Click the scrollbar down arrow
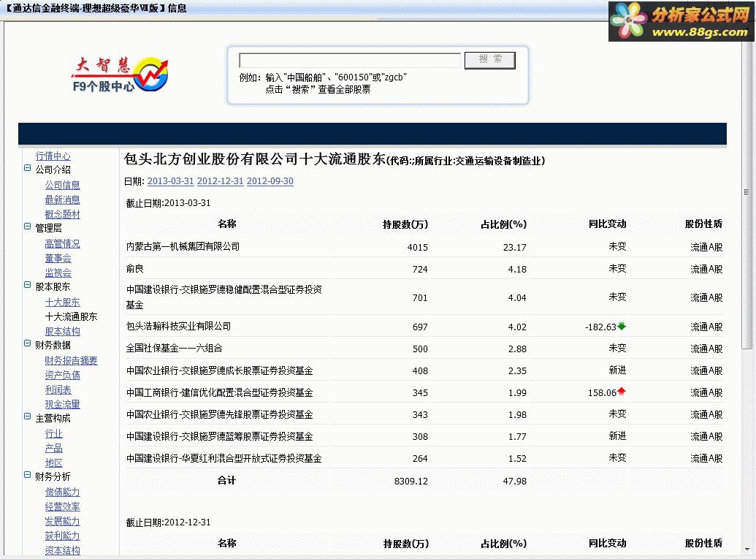This screenshot has height=559, width=756. (x=747, y=550)
